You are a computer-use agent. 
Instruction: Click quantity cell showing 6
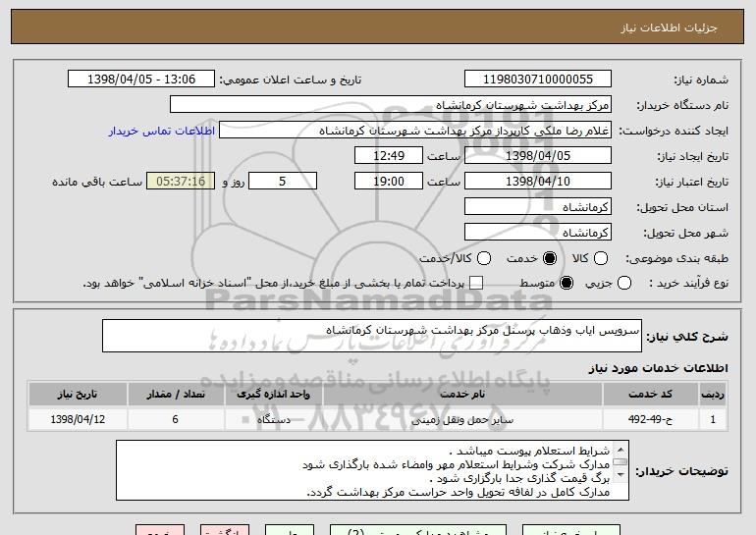click(176, 419)
